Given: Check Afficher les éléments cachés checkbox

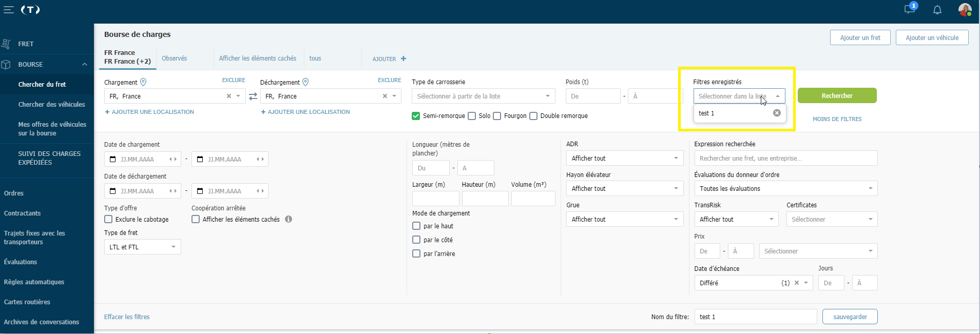Looking at the screenshot, I should pyautogui.click(x=196, y=219).
